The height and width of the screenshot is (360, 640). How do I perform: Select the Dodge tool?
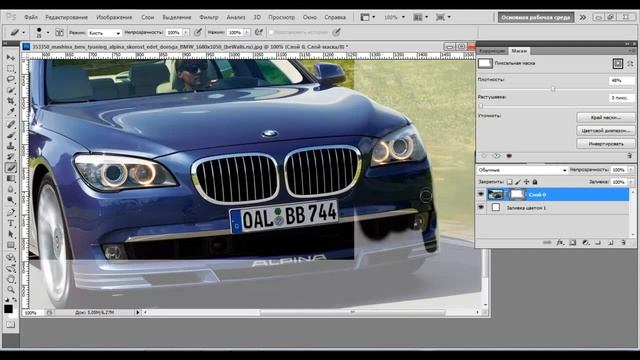(11, 200)
